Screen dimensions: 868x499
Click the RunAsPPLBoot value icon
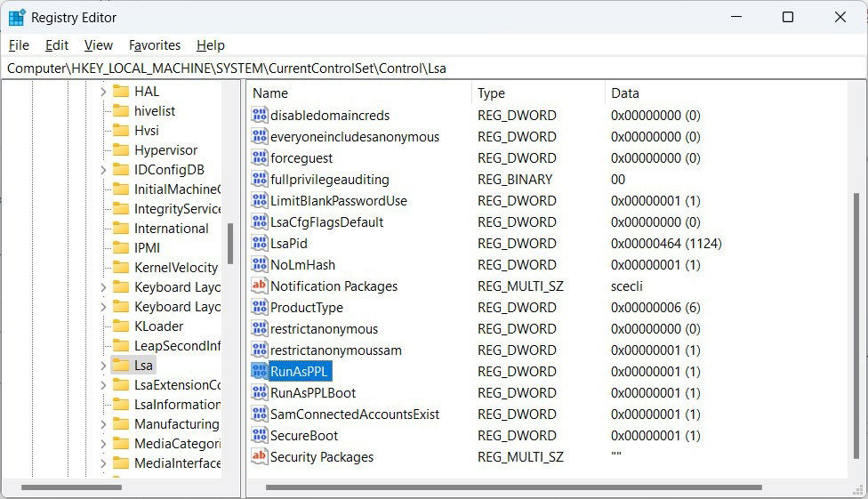pos(259,392)
